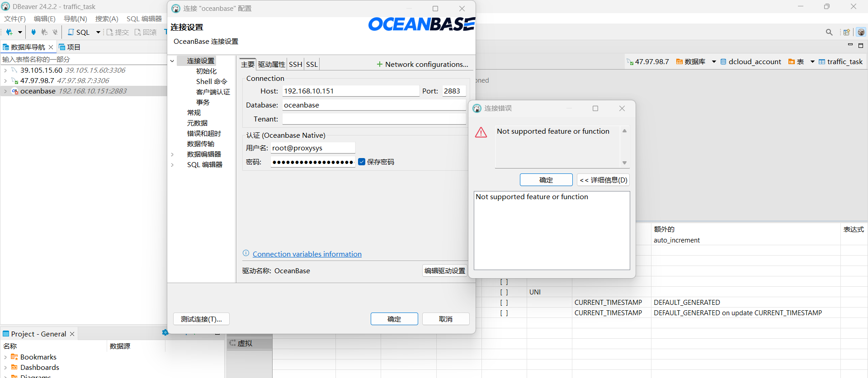Switch to the SSH tab
This screenshot has height=378, width=868.
pos(296,65)
